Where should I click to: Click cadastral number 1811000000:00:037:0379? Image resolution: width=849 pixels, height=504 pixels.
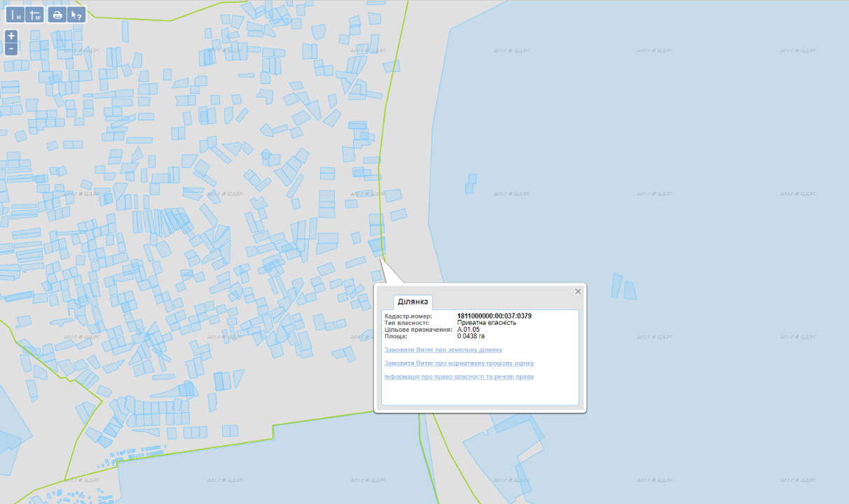click(x=495, y=316)
